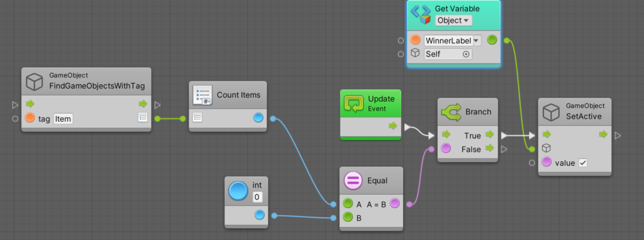Screen dimensions: 644x240
Task: Click the Get Variable green output port
Action: 492,40
